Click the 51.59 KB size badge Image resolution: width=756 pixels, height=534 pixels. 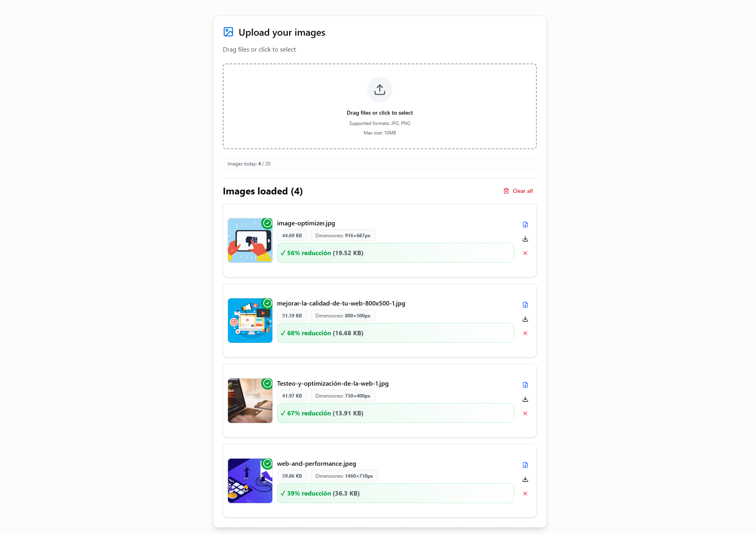click(x=292, y=316)
